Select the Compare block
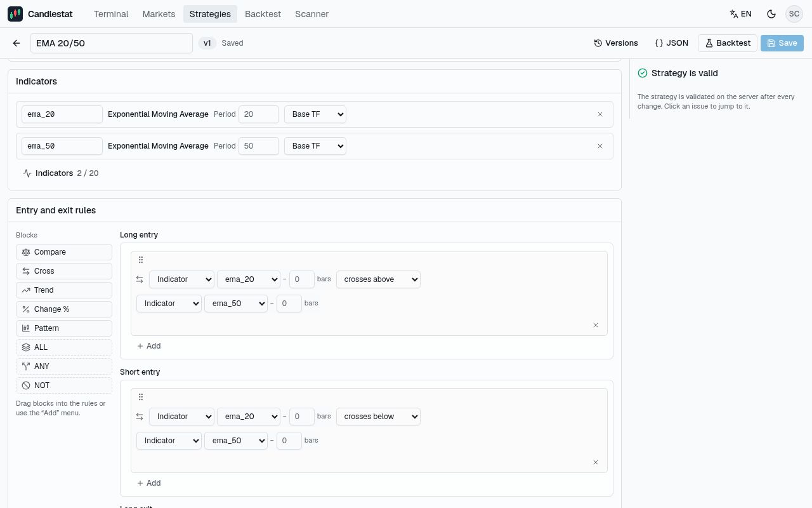Image resolution: width=812 pixels, height=508 pixels. click(64, 252)
